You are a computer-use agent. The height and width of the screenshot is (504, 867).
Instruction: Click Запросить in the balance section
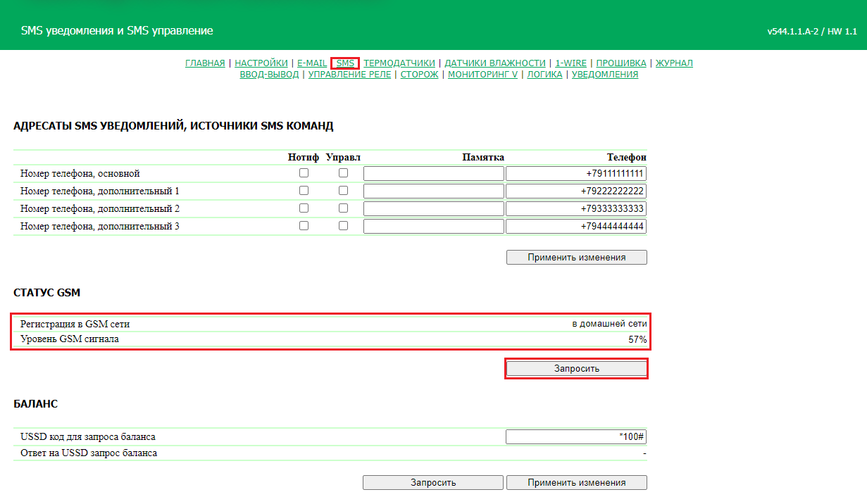pos(433,483)
